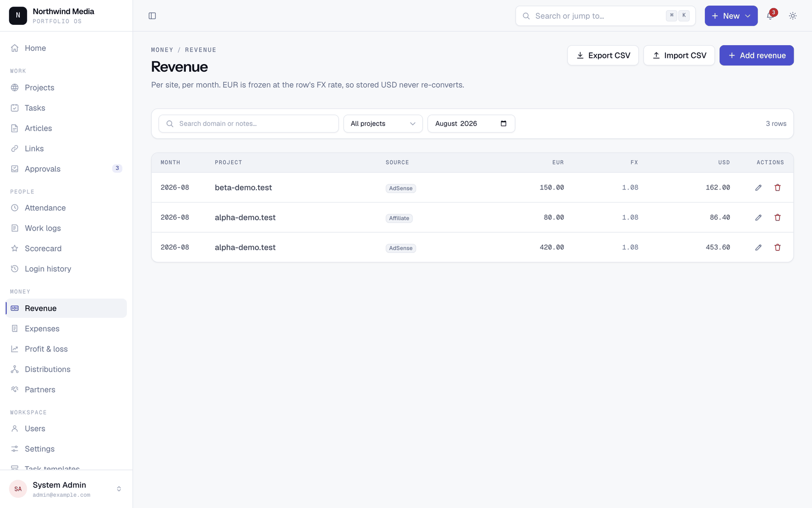
Task: Focus the Search domain or notes field
Action: tap(249, 123)
